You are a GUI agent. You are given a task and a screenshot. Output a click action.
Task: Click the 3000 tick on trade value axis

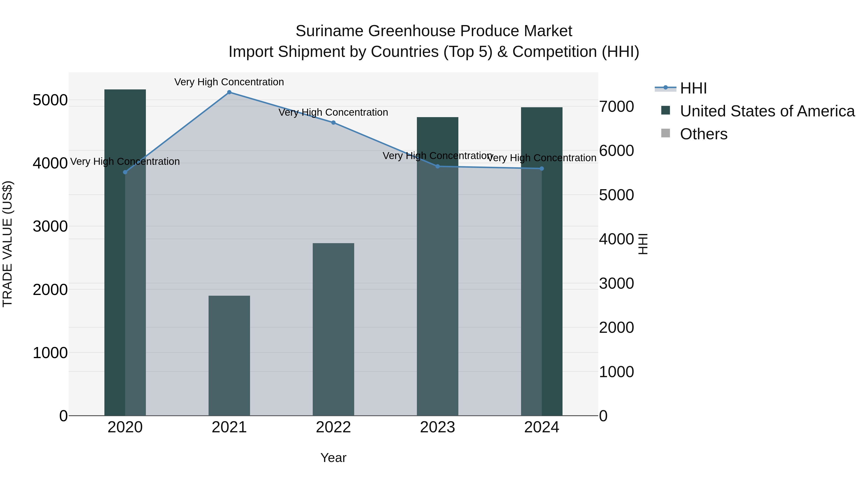pyautogui.click(x=50, y=226)
